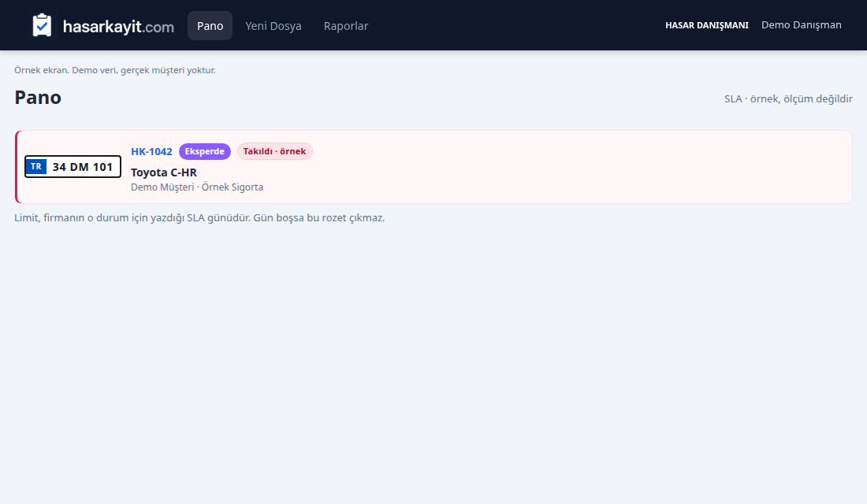Click the HASAR DANIŞMANI role label
The height and width of the screenshot is (504, 867).
click(x=707, y=25)
